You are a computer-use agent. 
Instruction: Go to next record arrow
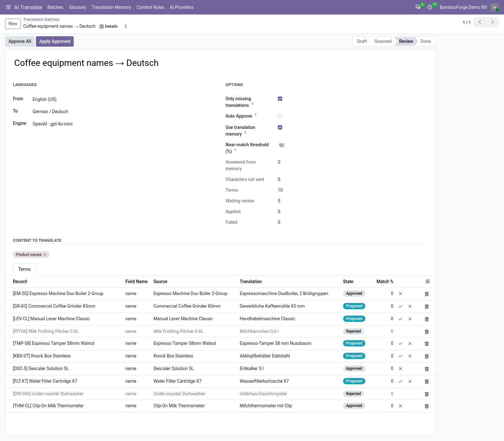click(493, 22)
